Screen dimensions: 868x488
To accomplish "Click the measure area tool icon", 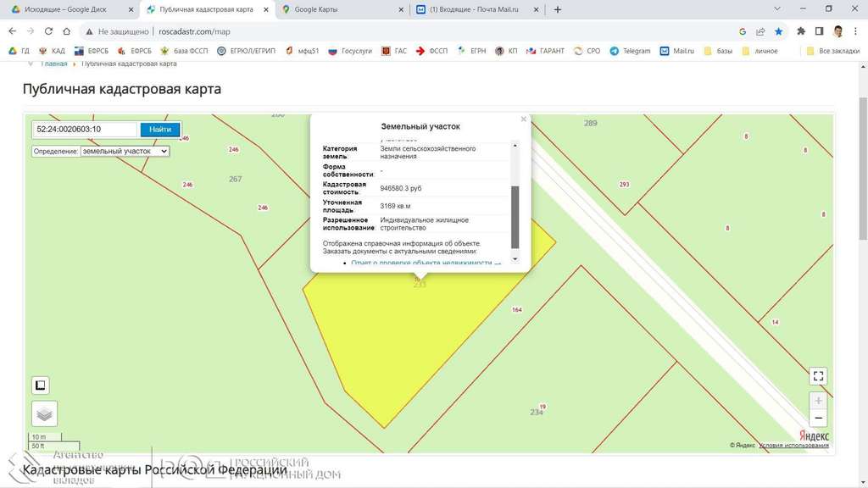I will [x=41, y=385].
